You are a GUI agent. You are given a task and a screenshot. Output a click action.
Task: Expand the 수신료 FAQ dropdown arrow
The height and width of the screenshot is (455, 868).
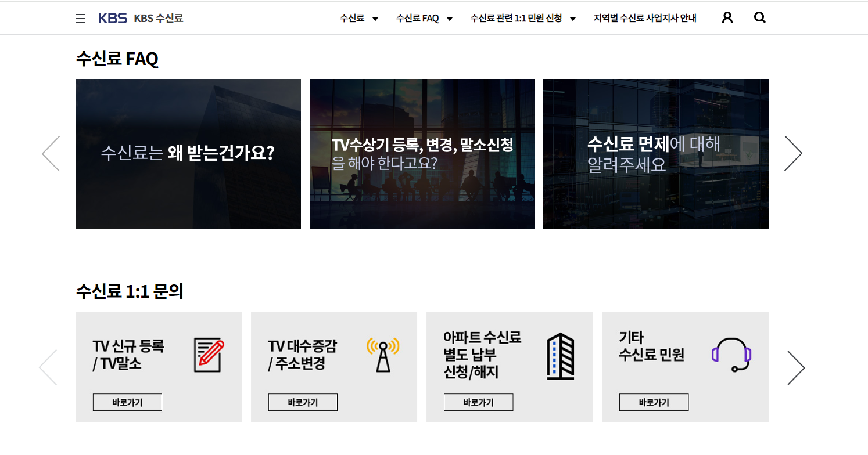(450, 19)
